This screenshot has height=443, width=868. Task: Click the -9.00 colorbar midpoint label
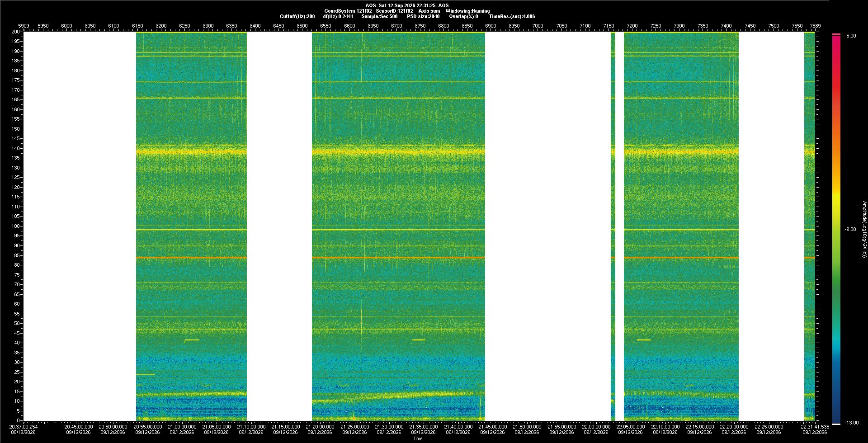tap(850, 229)
